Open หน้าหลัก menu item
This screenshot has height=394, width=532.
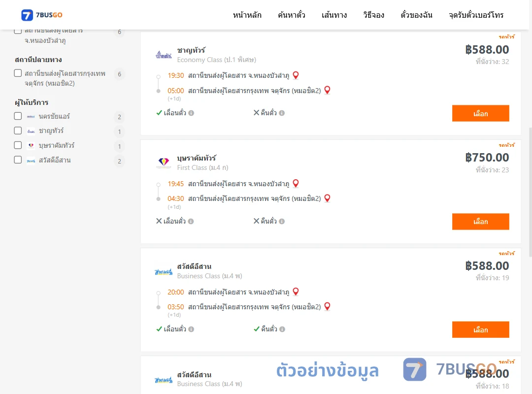pyautogui.click(x=247, y=15)
